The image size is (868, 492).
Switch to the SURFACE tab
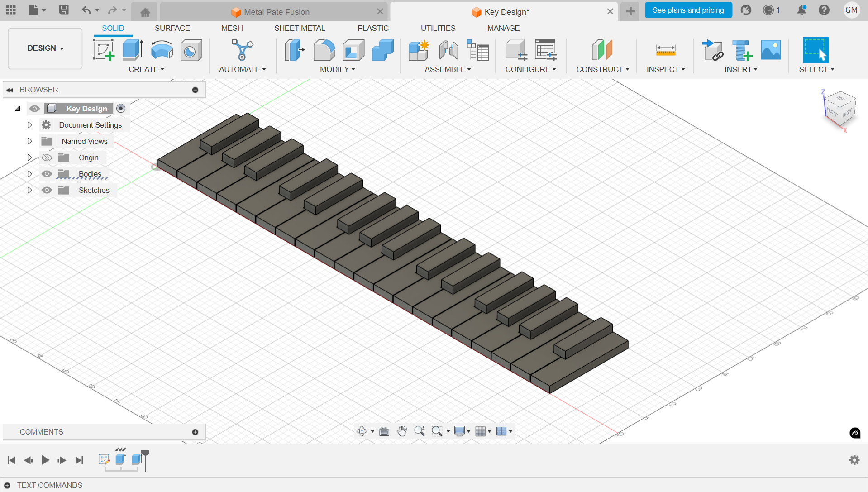coord(172,28)
